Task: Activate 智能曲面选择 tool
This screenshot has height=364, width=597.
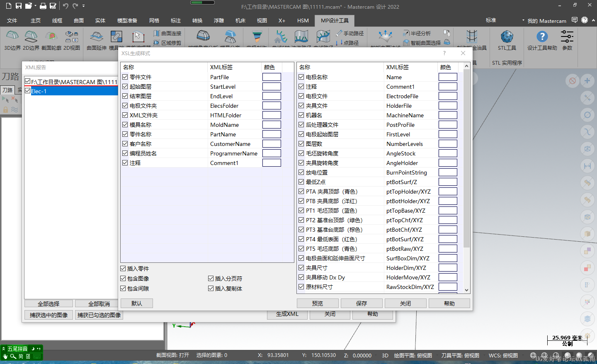Action: 422,43
